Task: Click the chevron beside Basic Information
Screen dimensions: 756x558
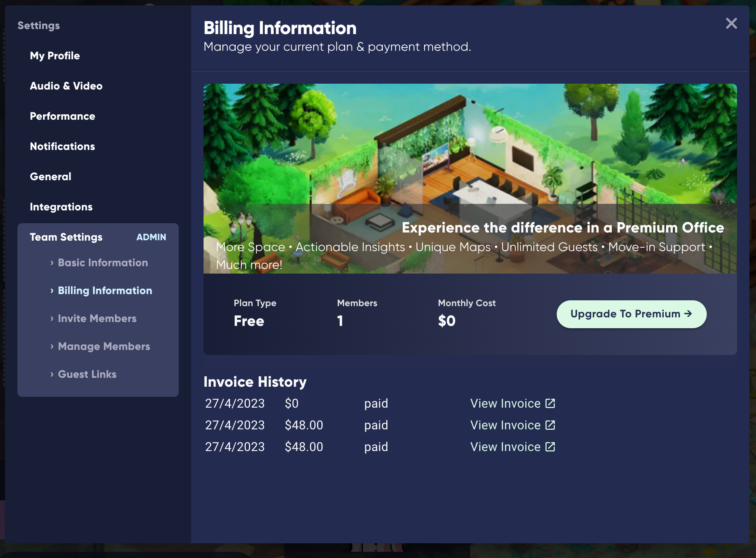Action: point(52,263)
